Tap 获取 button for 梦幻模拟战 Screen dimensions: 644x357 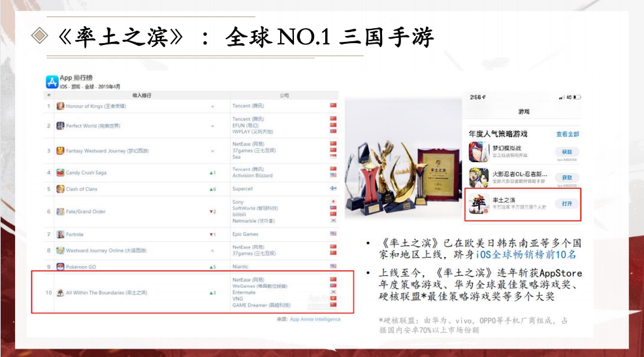click(x=567, y=152)
